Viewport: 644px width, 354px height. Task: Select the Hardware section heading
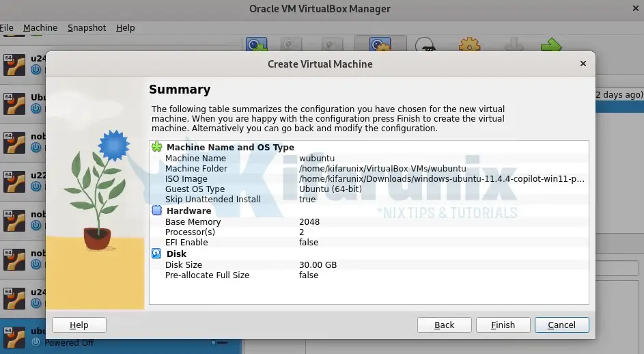(189, 210)
